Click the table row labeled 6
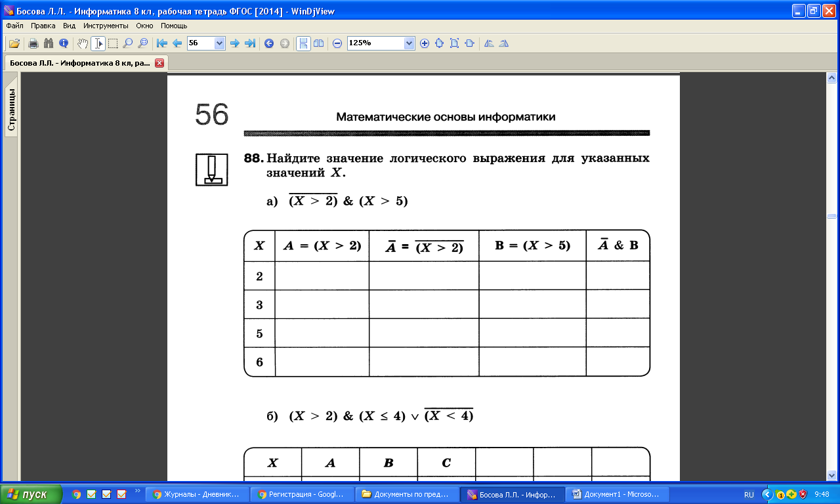840x504 pixels. click(x=447, y=362)
